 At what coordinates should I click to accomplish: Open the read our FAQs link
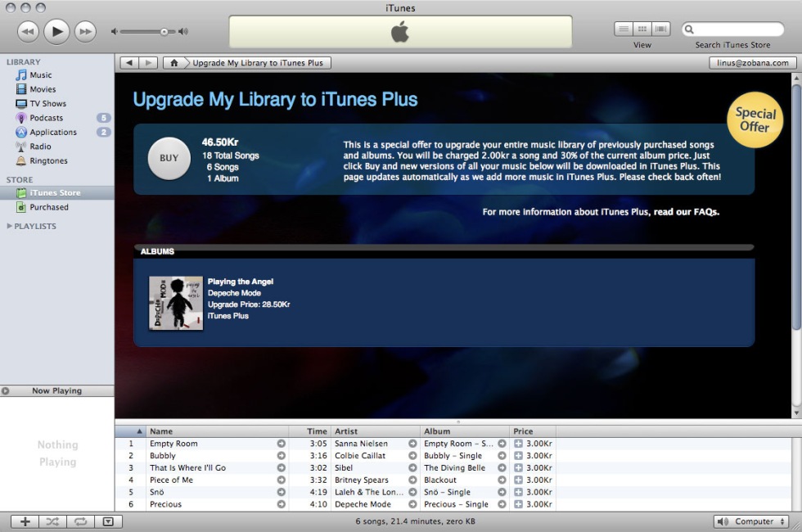(686, 212)
